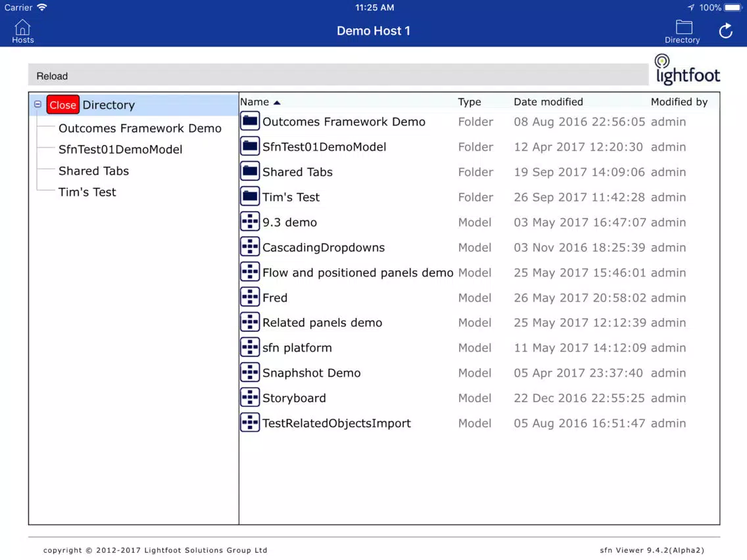This screenshot has height=560, width=747.
Task: Open Flow and positioned panels demo name
Action: [357, 273]
